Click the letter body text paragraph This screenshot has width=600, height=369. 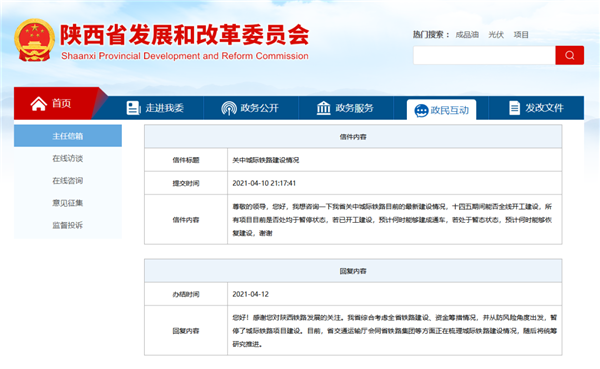point(392,220)
